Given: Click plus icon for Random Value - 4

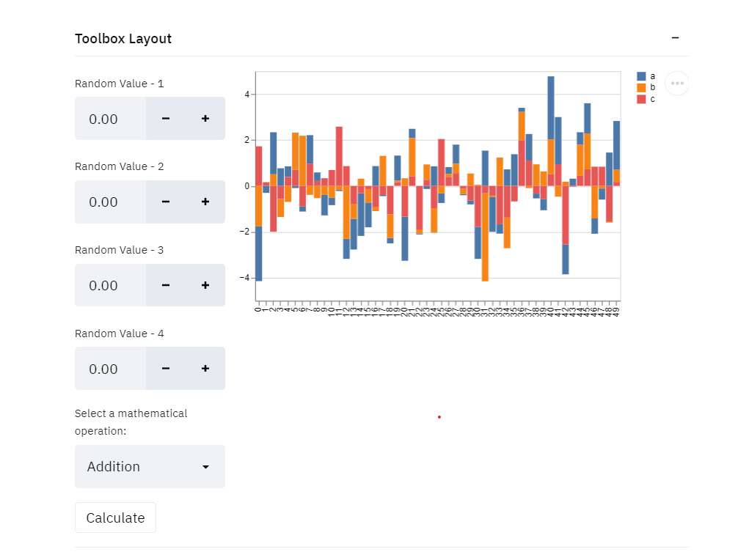Looking at the screenshot, I should [x=205, y=368].
